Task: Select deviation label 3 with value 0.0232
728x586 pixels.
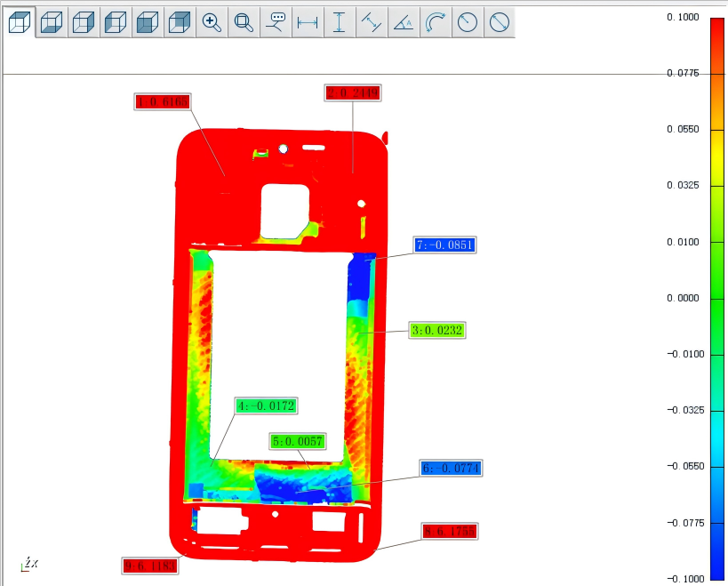Action: tap(436, 330)
